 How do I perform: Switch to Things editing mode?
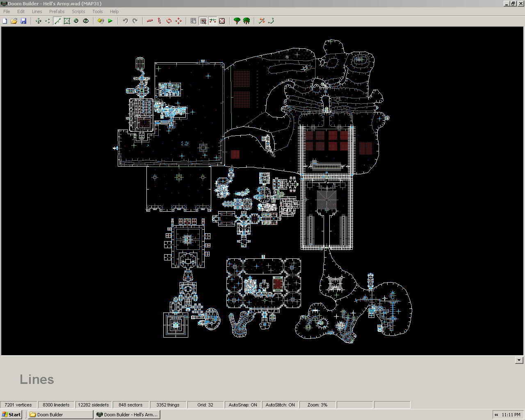tap(76, 21)
